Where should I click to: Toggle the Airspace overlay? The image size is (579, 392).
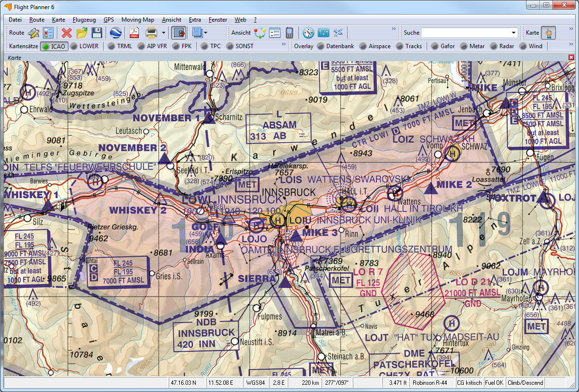point(375,46)
